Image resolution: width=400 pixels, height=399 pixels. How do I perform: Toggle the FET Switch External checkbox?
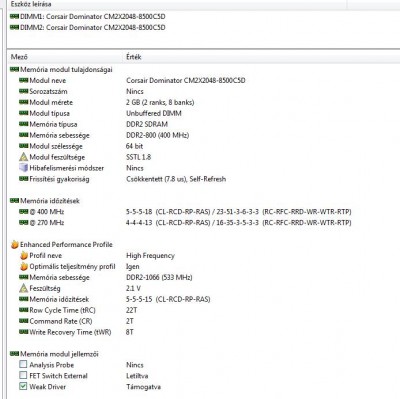[23, 375]
